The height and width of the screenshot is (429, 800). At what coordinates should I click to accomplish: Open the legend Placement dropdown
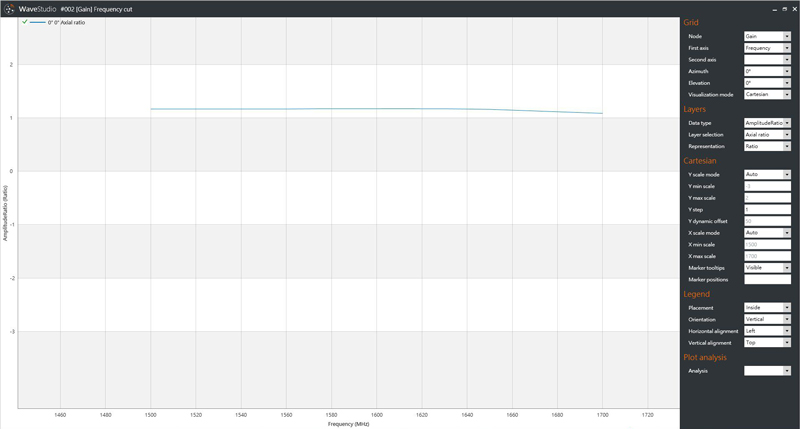coord(767,308)
